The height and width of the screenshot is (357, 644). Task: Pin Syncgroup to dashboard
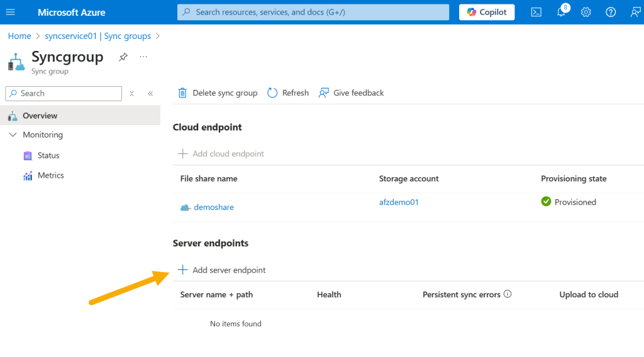(x=123, y=57)
